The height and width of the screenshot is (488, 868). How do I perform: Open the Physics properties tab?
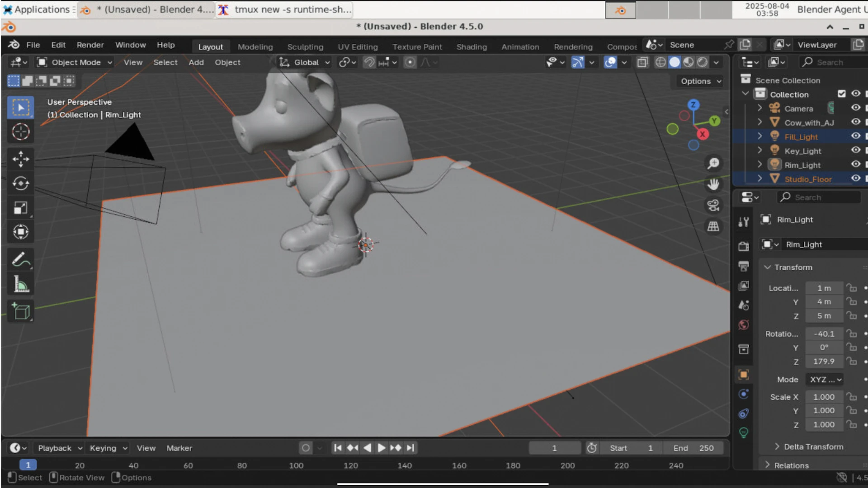744,394
